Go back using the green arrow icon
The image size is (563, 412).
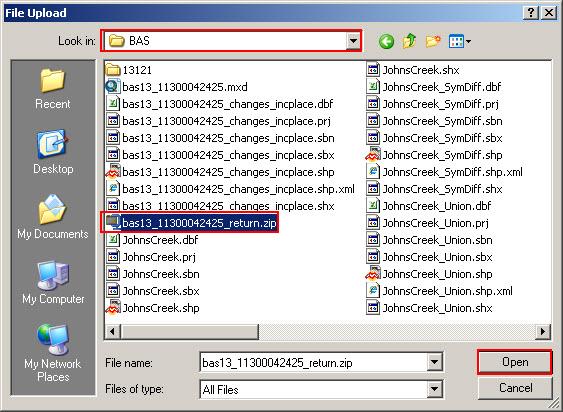coord(386,42)
